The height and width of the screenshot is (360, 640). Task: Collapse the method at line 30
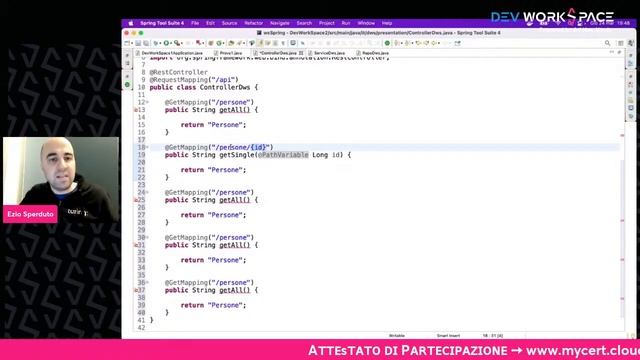click(147, 238)
